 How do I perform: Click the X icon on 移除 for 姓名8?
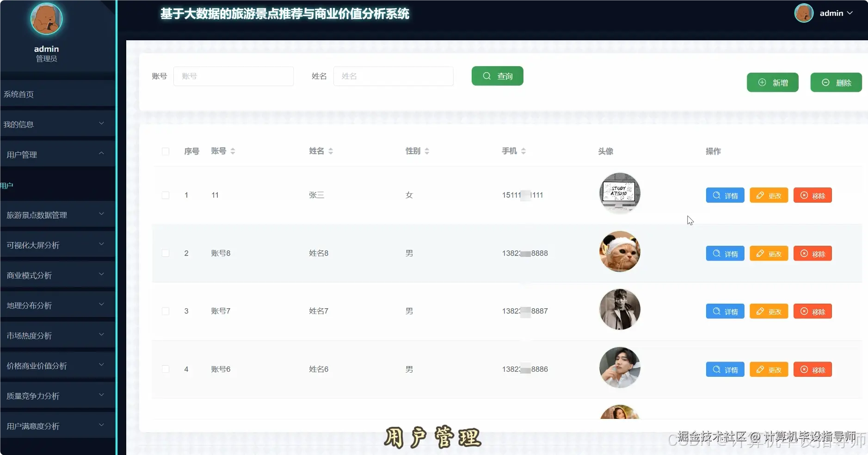[x=805, y=253]
